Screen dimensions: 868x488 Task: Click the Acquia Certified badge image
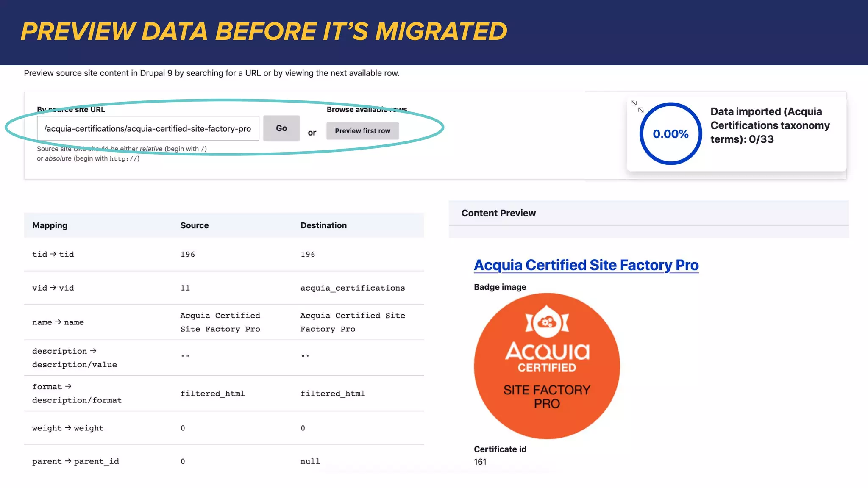[547, 366]
